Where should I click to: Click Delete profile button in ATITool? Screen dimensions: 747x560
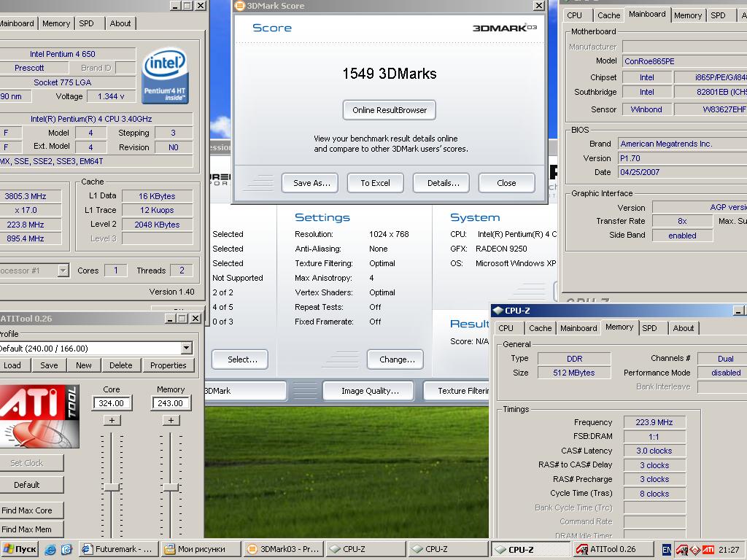coord(120,365)
